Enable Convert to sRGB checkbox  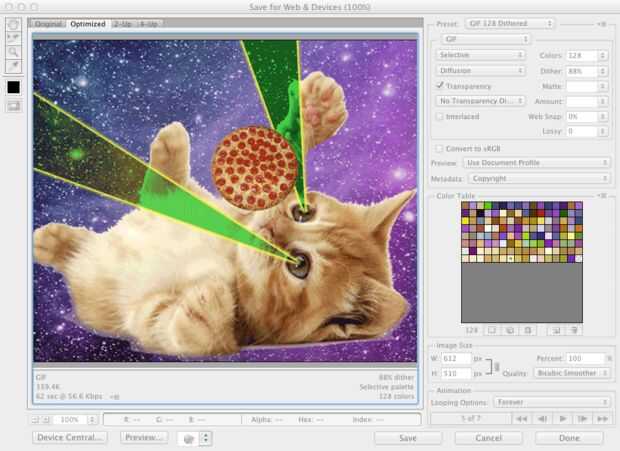tap(439, 149)
